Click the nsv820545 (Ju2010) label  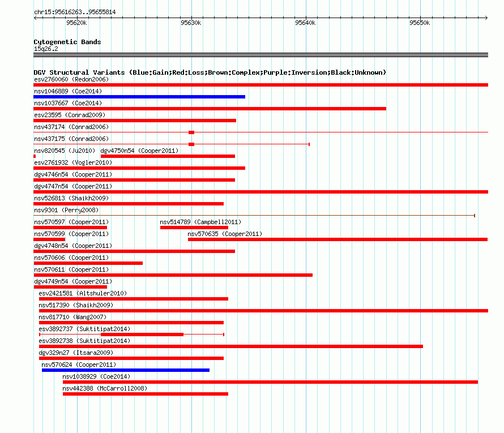coord(65,151)
